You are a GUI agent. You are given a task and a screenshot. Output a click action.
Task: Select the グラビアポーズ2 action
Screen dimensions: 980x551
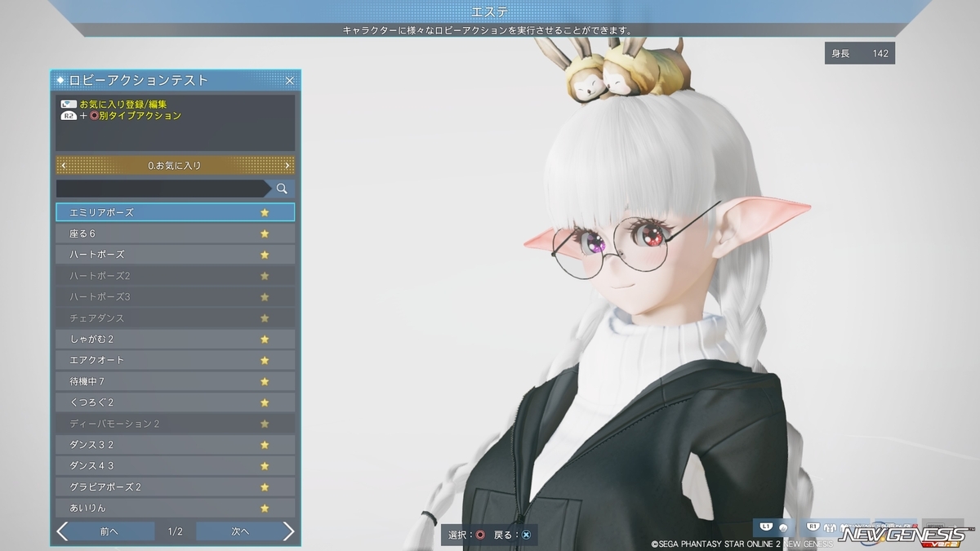175,487
